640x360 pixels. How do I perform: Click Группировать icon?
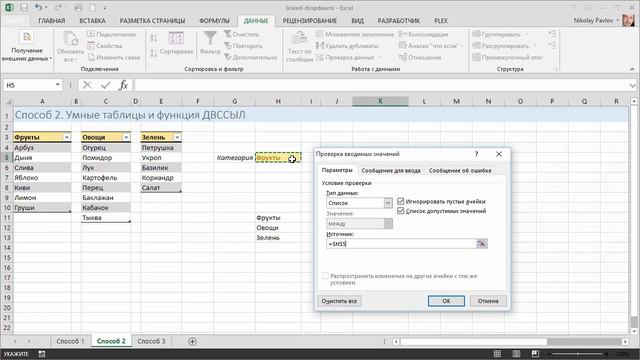[476, 34]
